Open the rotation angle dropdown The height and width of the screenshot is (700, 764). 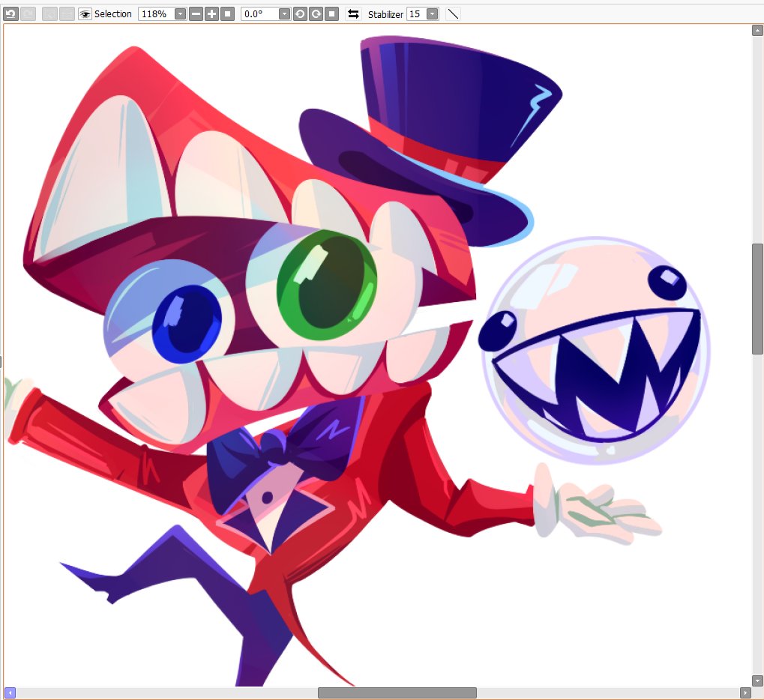click(x=285, y=14)
